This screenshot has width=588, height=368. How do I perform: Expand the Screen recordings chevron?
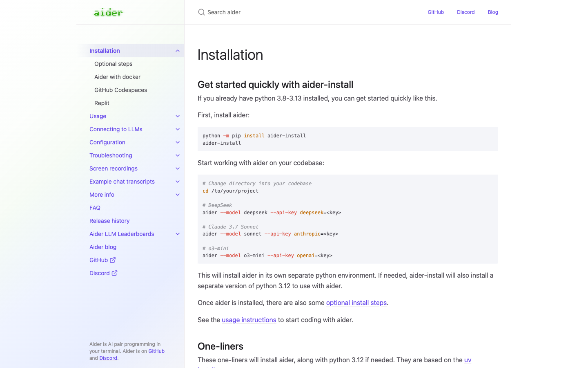click(178, 168)
